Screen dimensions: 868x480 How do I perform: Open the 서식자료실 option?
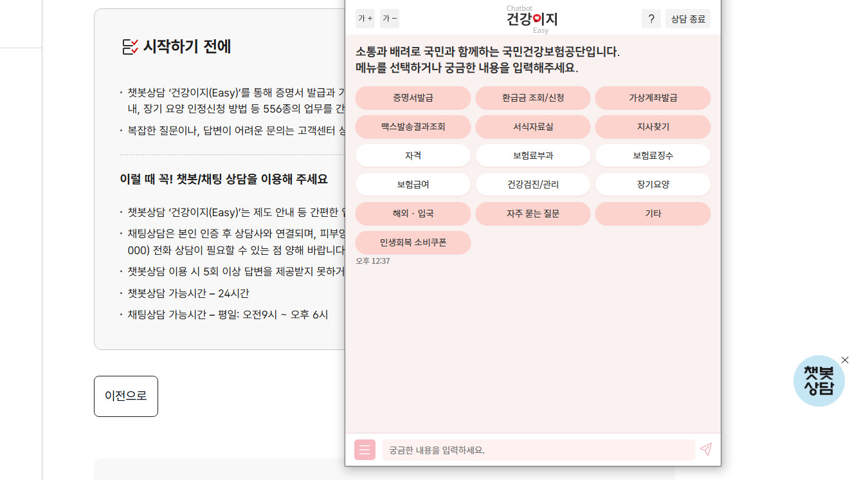pos(532,127)
